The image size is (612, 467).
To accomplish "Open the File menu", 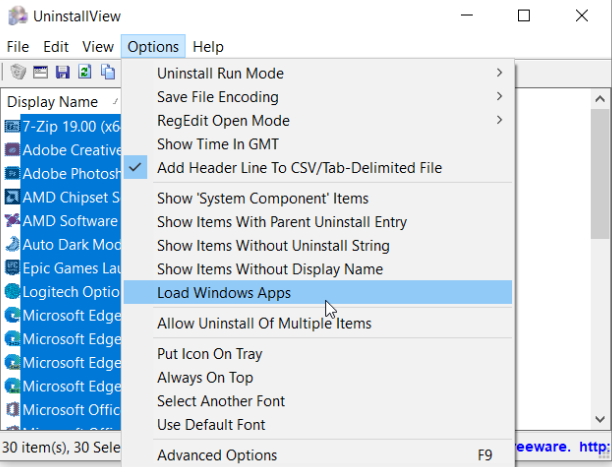I will [x=18, y=47].
